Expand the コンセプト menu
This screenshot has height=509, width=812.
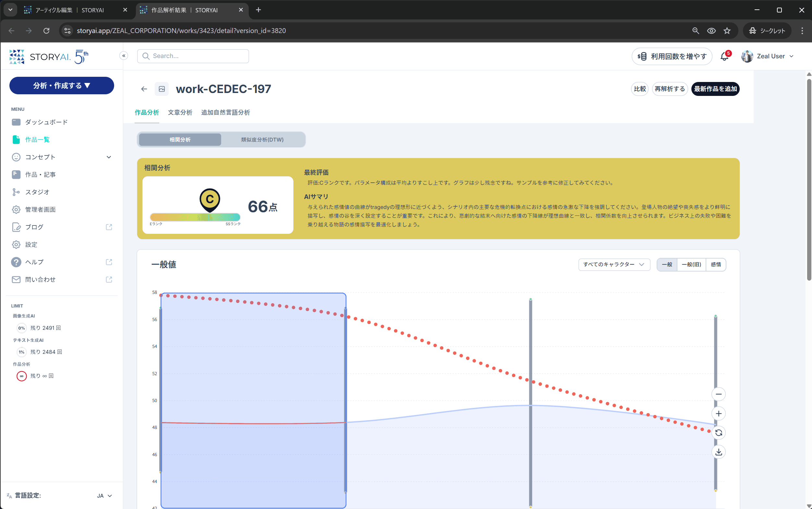62,157
